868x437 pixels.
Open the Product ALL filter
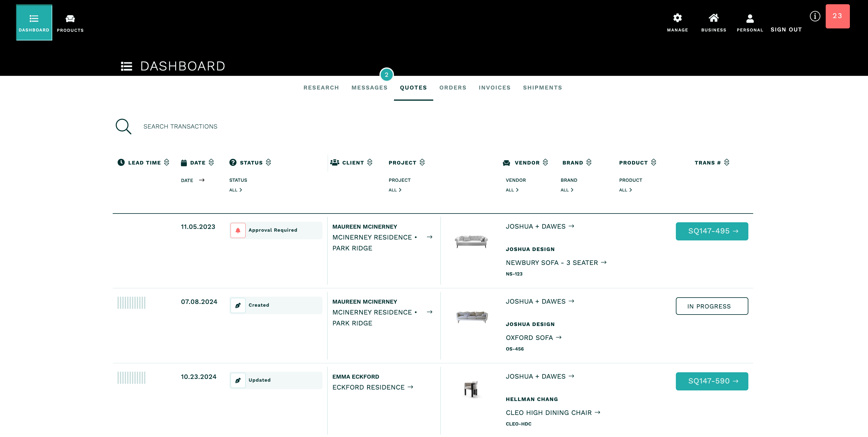625,190
